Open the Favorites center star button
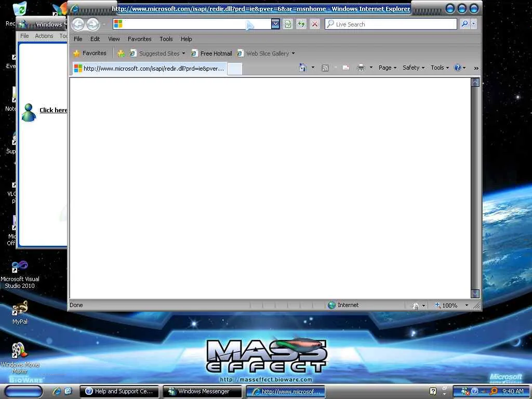 (x=90, y=54)
